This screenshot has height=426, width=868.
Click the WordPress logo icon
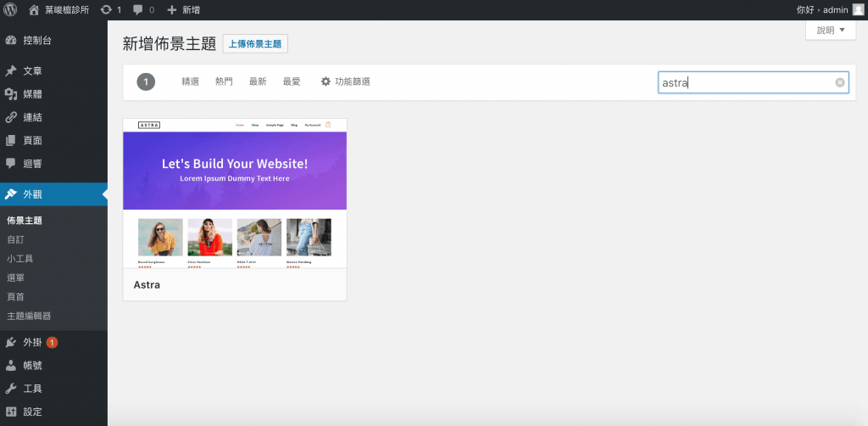click(x=11, y=10)
